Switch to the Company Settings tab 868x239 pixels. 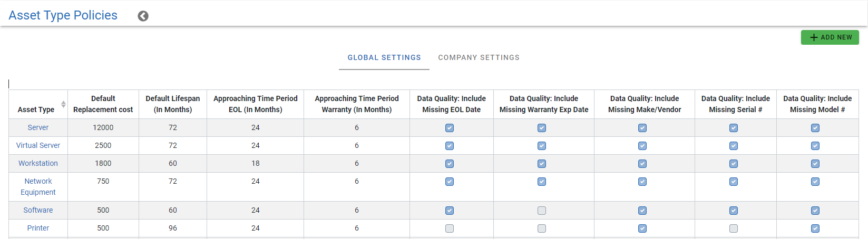pos(479,57)
